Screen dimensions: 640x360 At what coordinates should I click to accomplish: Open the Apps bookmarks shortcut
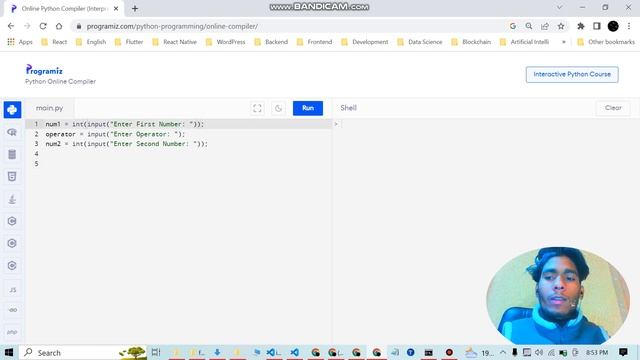20,42
